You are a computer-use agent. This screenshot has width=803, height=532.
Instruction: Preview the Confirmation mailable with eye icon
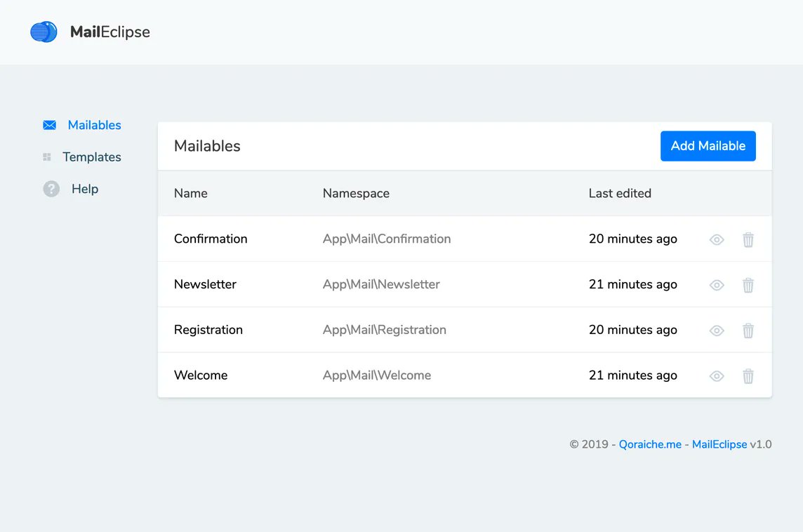717,239
